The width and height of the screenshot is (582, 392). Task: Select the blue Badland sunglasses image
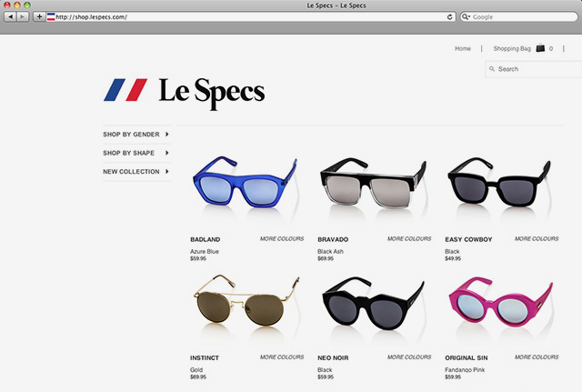245,182
